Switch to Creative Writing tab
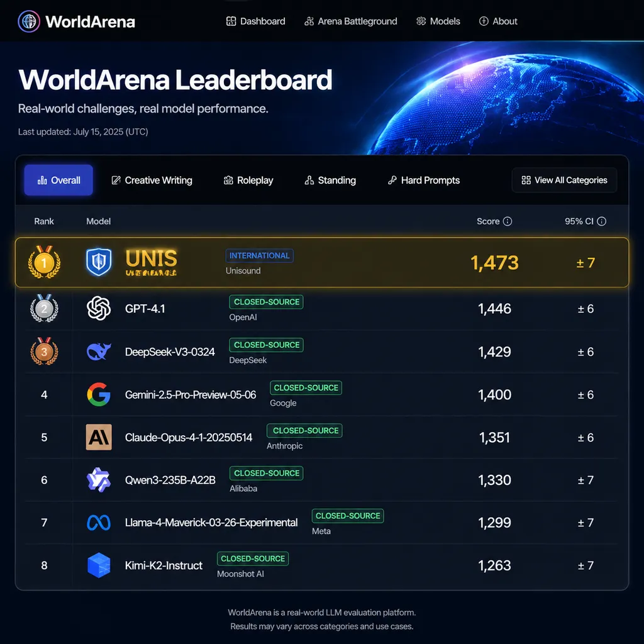The image size is (644, 644). 152,180
